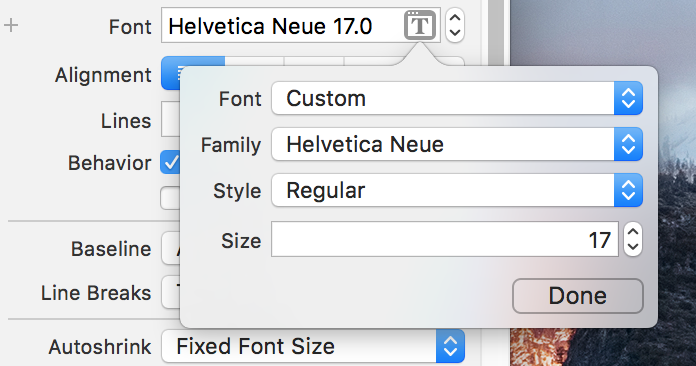Click the Size input field
Screen dimensions: 696x366
445,239
